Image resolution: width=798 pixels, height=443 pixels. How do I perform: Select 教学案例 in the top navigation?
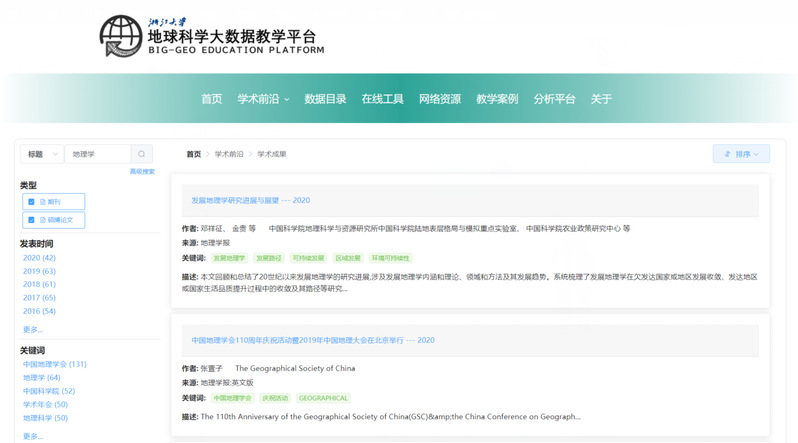coord(497,99)
